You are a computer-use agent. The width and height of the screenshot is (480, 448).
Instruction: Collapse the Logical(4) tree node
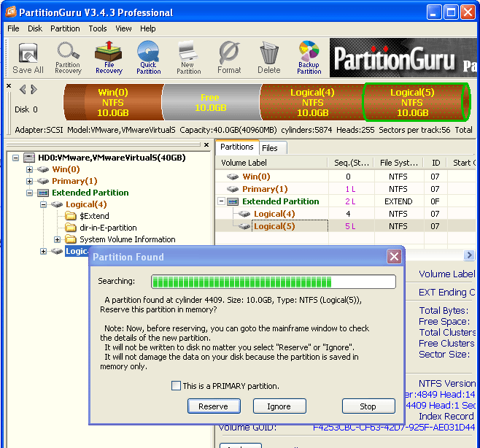44,204
